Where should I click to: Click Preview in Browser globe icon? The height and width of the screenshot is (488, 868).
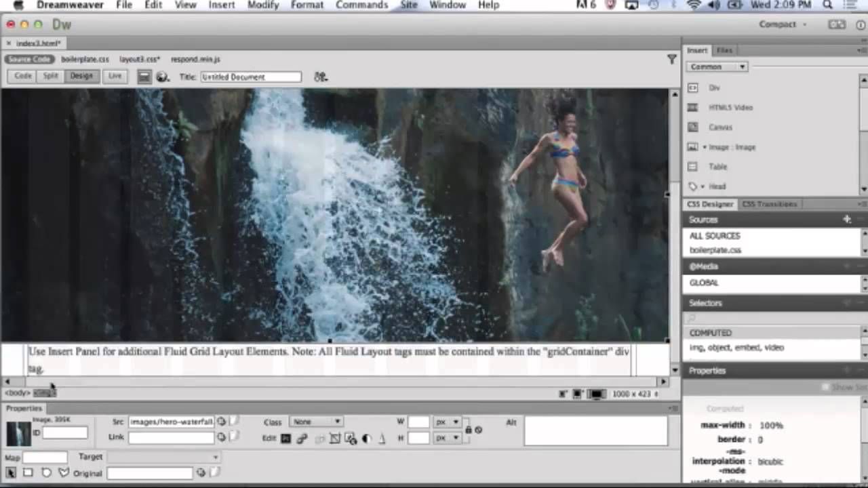click(x=162, y=77)
